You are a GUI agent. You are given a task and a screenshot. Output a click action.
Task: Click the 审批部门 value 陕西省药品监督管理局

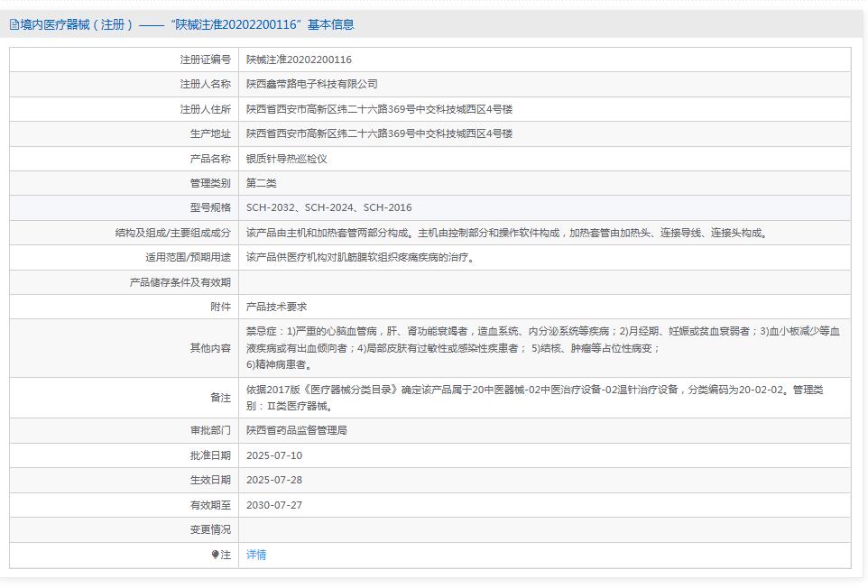[298, 431]
